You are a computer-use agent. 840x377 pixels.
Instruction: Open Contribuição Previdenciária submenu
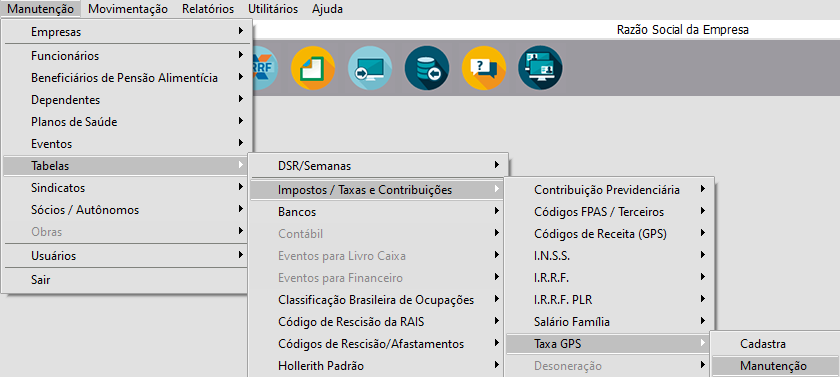pos(610,190)
